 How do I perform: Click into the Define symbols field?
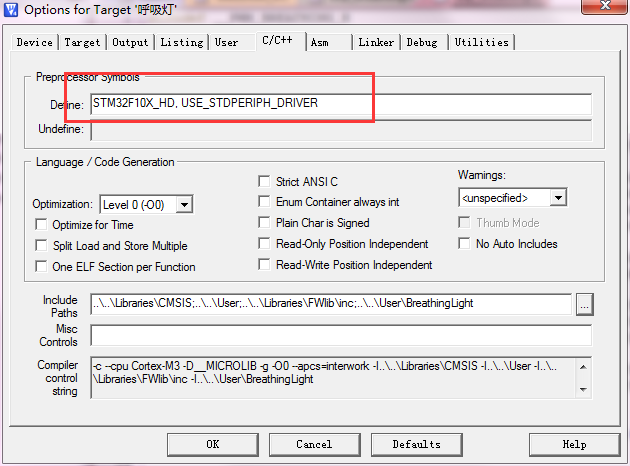(340, 104)
